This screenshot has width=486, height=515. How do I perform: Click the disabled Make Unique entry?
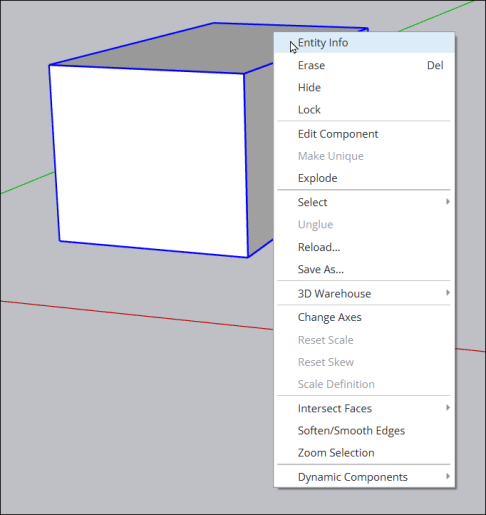click(x=364, y=156)
